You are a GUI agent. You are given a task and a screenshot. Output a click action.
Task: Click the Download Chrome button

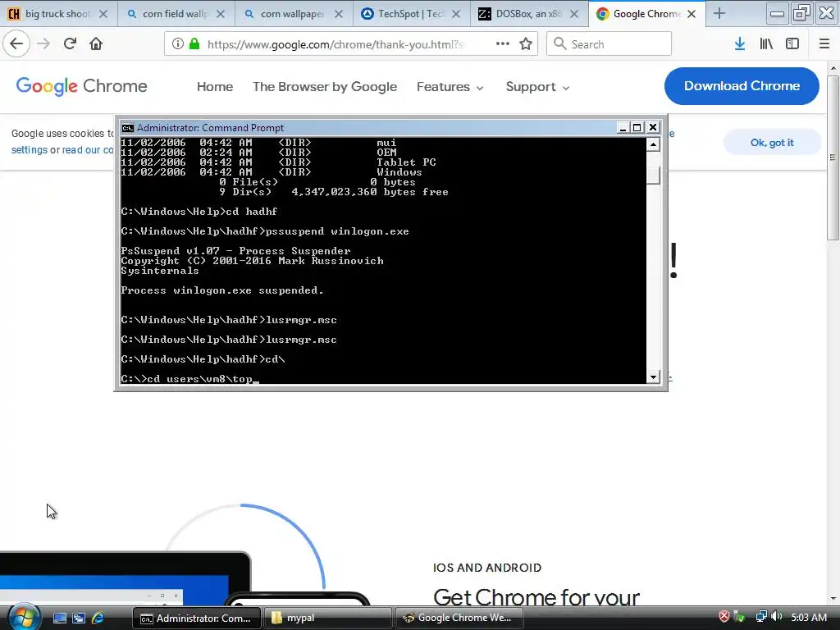click(742, 86)
